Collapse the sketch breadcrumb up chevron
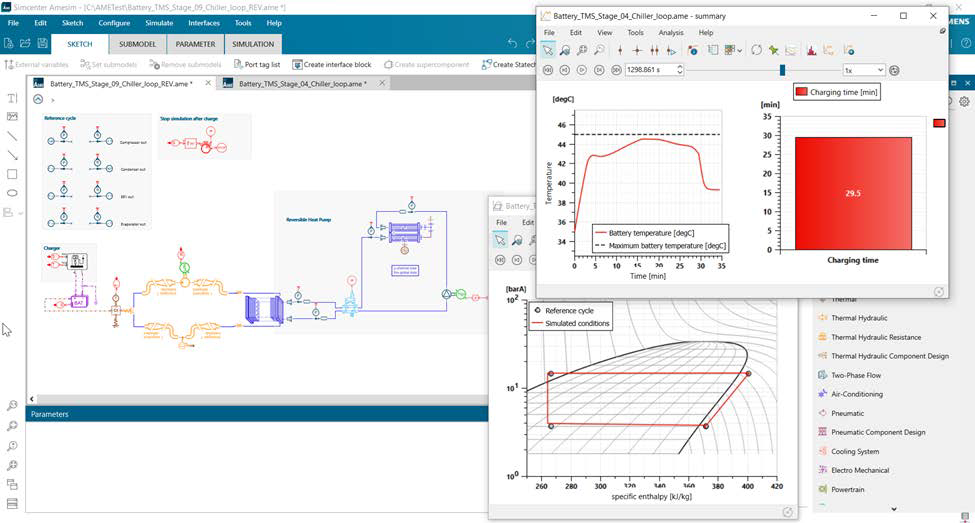The width and height of the screenshot is (975, 523). point(38,99)
